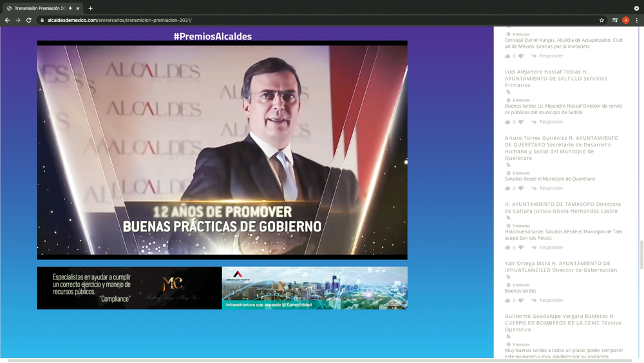Click Chrome window dropdown circle at top-right

tap(636, 8)
